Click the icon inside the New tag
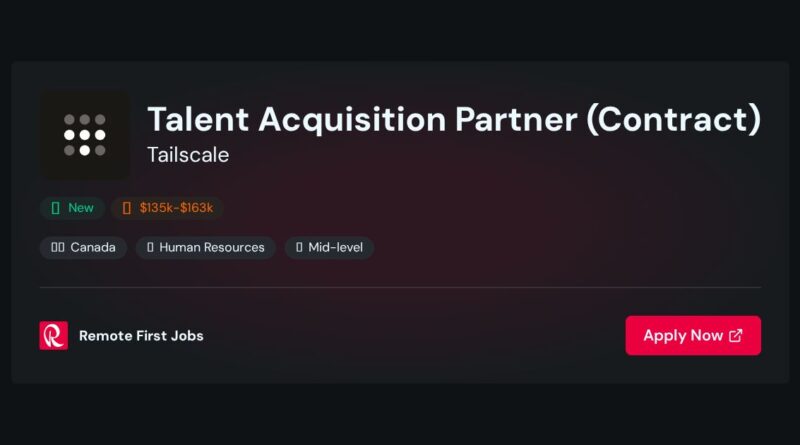Viewport: 800px width, 445px height. tap(56, 208)
